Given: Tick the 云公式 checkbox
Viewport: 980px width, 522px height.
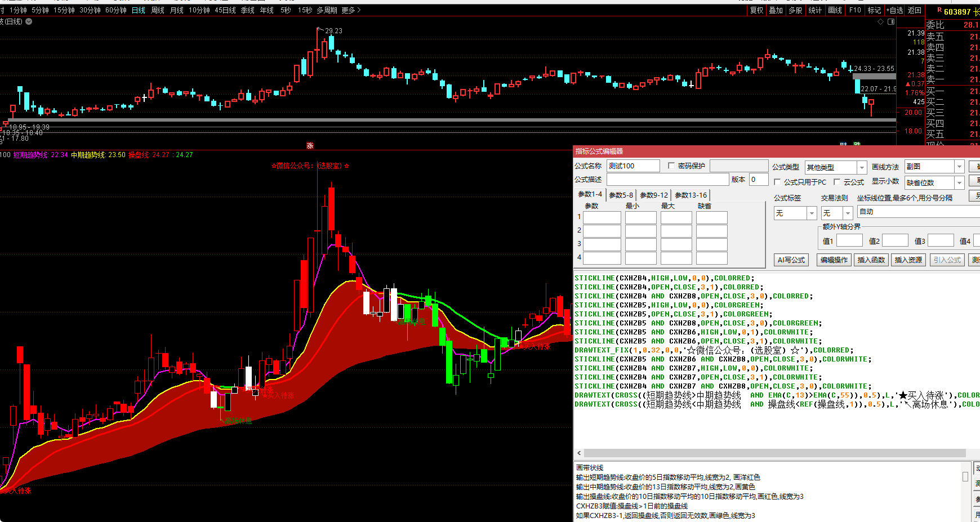Looking at the screenshot, I should tap(837, 182).
